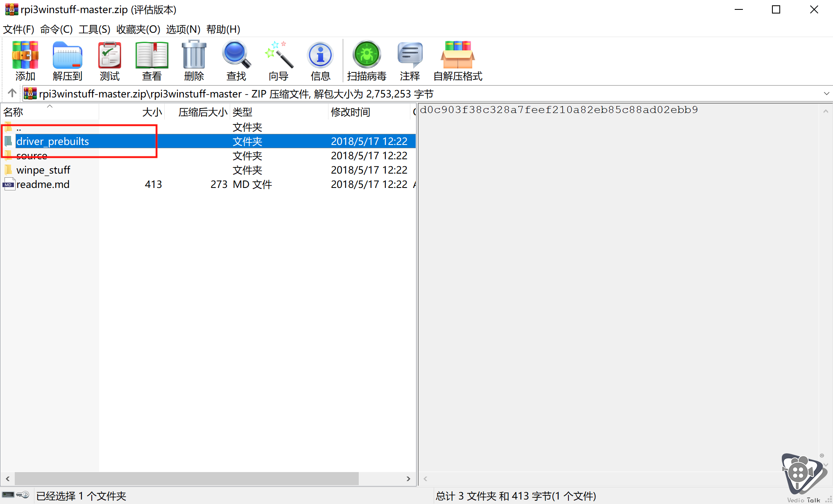Click the winpe_stuff date 2018/5/17 12:22

coord(369,170)
